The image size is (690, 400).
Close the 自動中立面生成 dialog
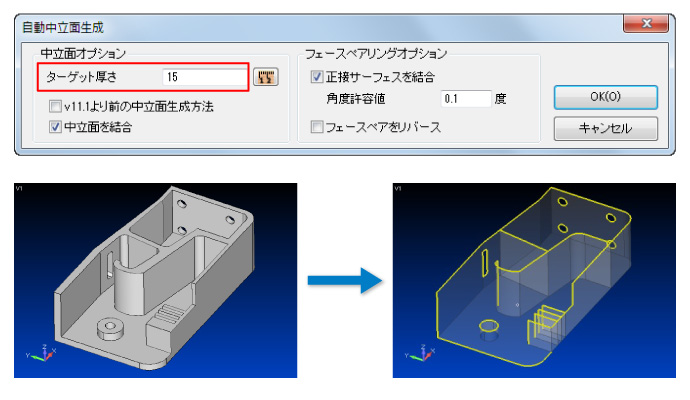click(x=646, y=23)
